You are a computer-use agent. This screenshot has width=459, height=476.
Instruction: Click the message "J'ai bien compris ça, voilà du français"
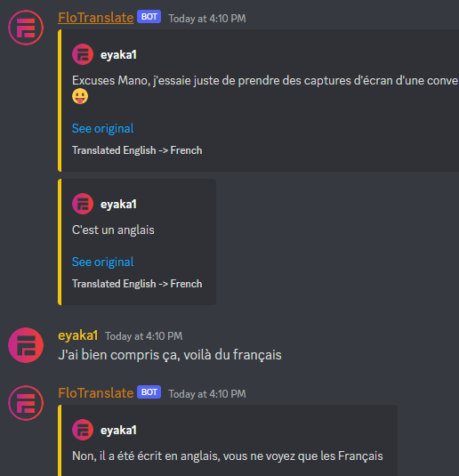pos(170,355)
